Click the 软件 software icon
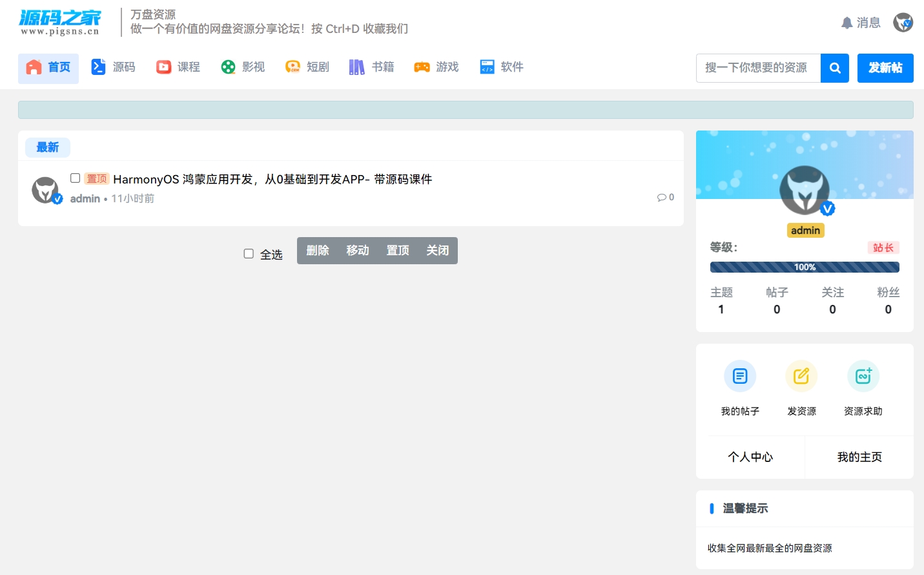 [486, 66]
